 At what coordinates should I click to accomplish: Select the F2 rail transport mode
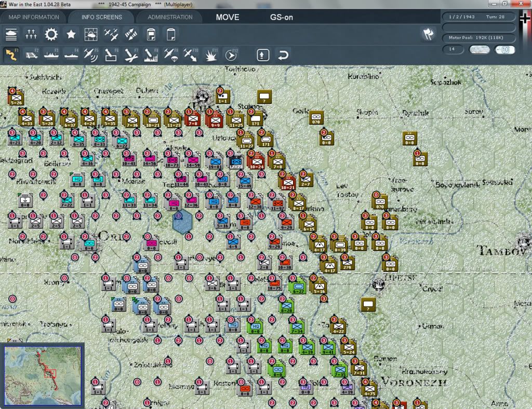click(32, 55)
